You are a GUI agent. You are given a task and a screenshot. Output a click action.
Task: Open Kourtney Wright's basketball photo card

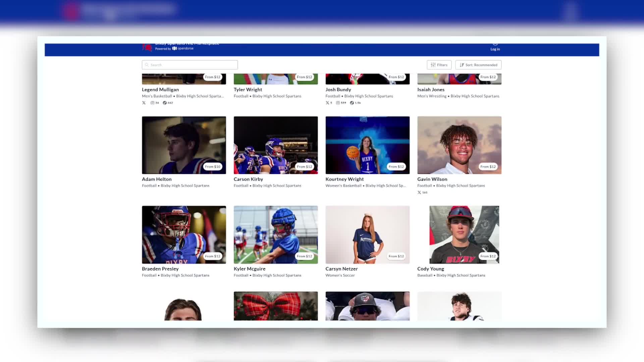[367, 145]
